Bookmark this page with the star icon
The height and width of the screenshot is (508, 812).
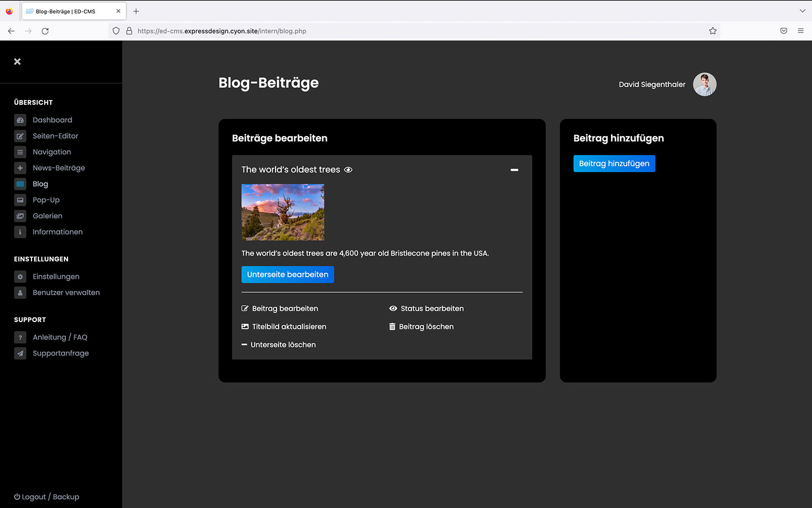tap(713, 31)
